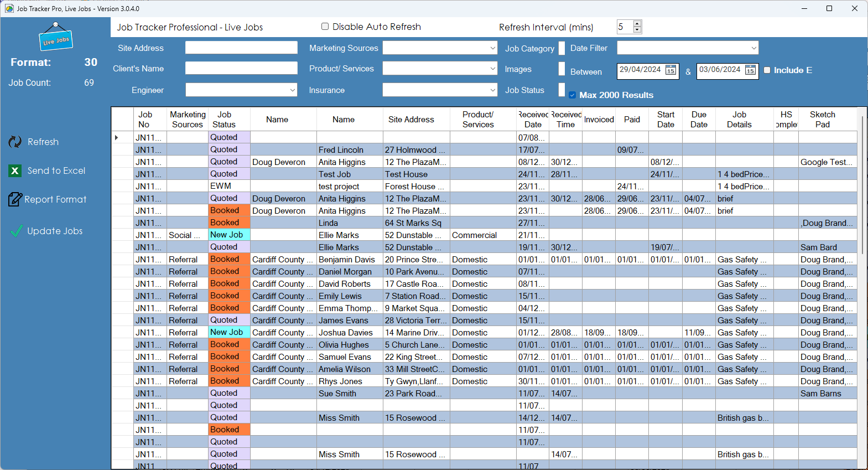Sort by Due Date column header
868x470 pixels.
click(699, 120)
